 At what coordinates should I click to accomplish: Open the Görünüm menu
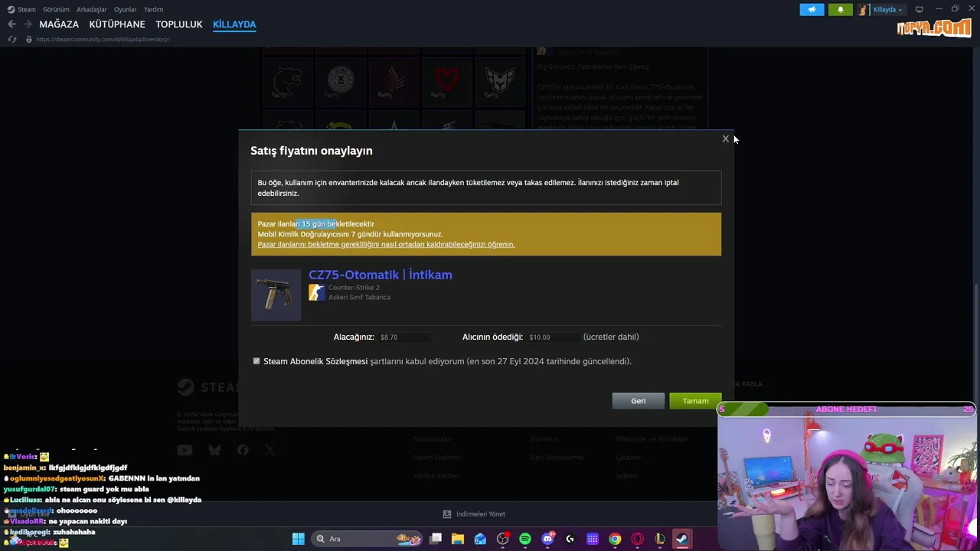[x=56, y=9]
